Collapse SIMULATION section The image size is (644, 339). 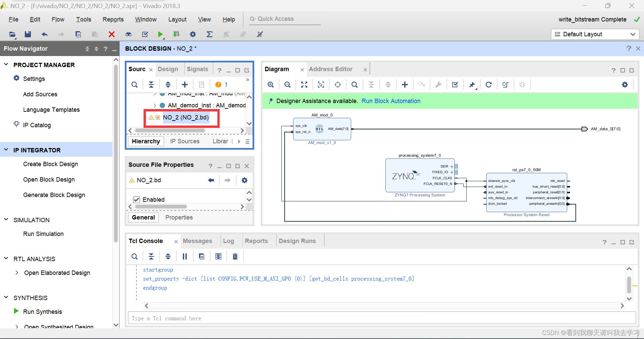click(6, 220)
